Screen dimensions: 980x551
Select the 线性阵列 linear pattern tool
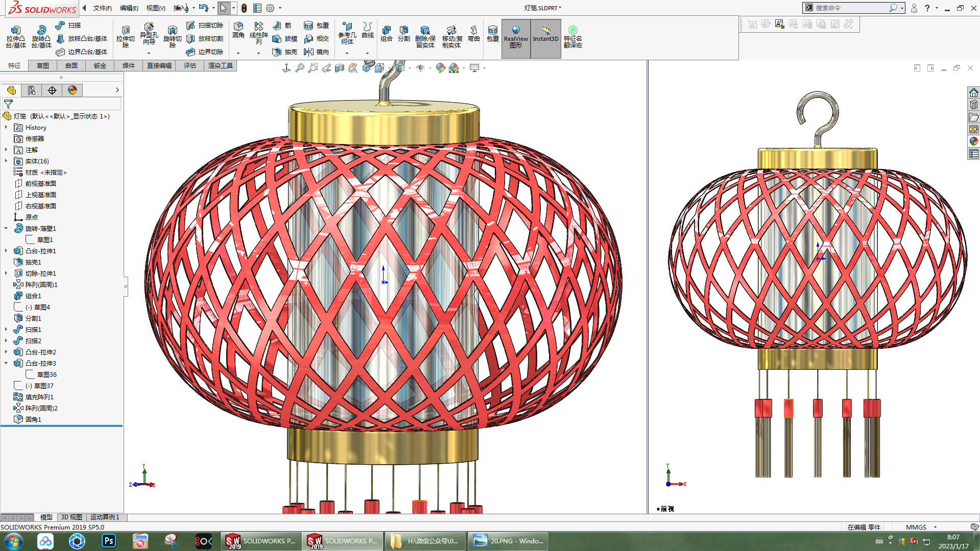(258, 33)
